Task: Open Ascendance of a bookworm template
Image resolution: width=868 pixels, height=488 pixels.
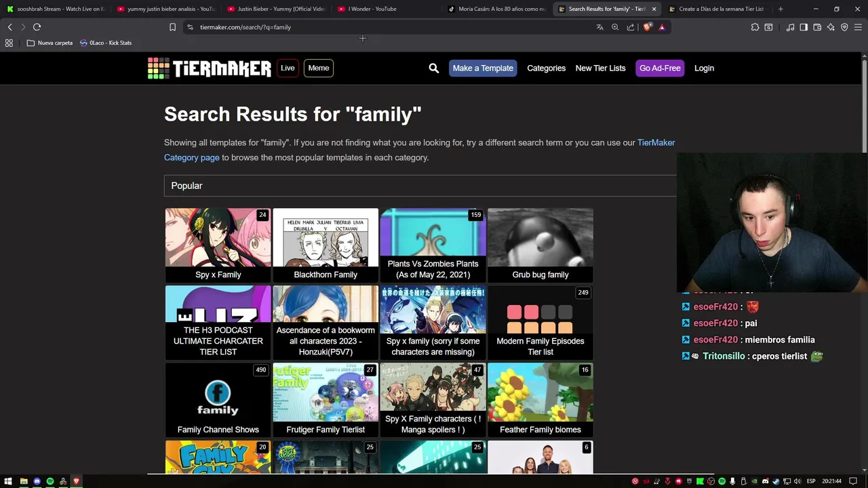Action: tap(325, 323)
